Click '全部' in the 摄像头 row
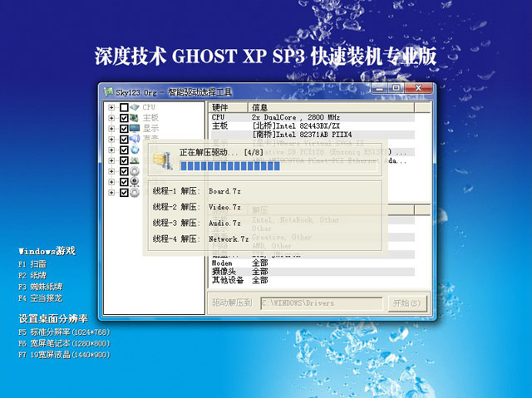 pos(260,272)
